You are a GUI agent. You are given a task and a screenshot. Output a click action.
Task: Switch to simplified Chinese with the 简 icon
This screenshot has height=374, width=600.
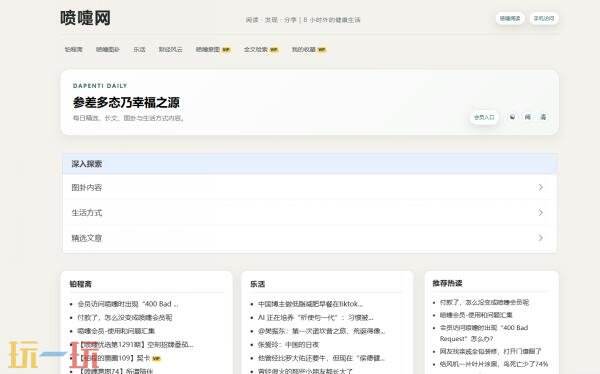click(x=528, y=117)
